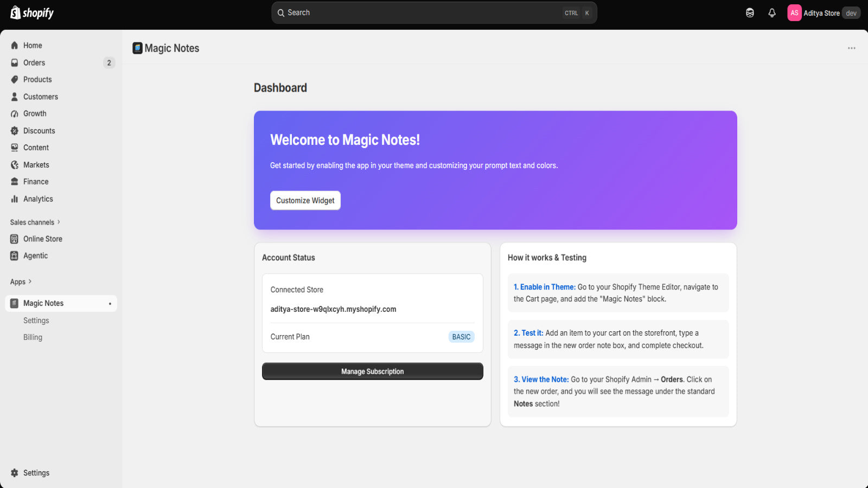Open Online Store sales channel
Image resolution: width=868 pixels, height=488 pixels.
[61, 239]
